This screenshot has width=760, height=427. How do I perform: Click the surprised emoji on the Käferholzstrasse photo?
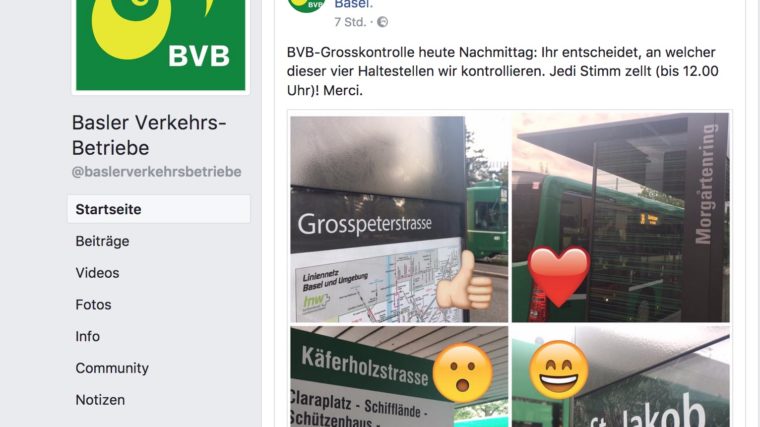[x=462, y=373]
